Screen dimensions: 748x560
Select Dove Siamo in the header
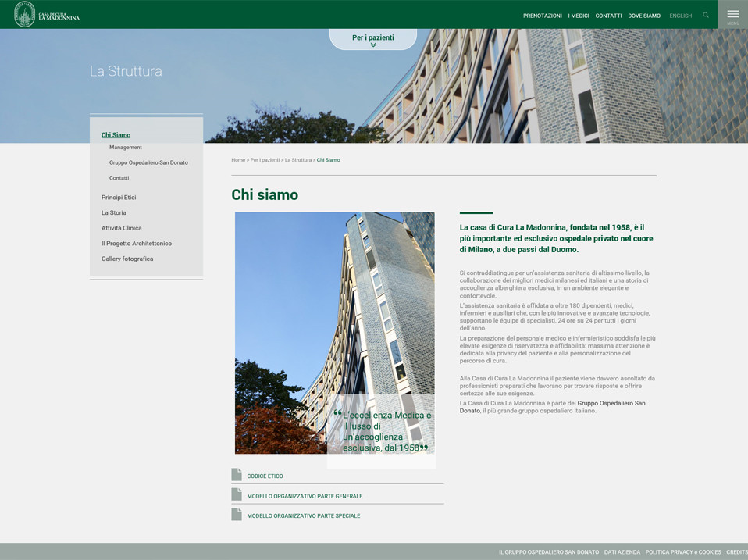(x=643, y=16)
